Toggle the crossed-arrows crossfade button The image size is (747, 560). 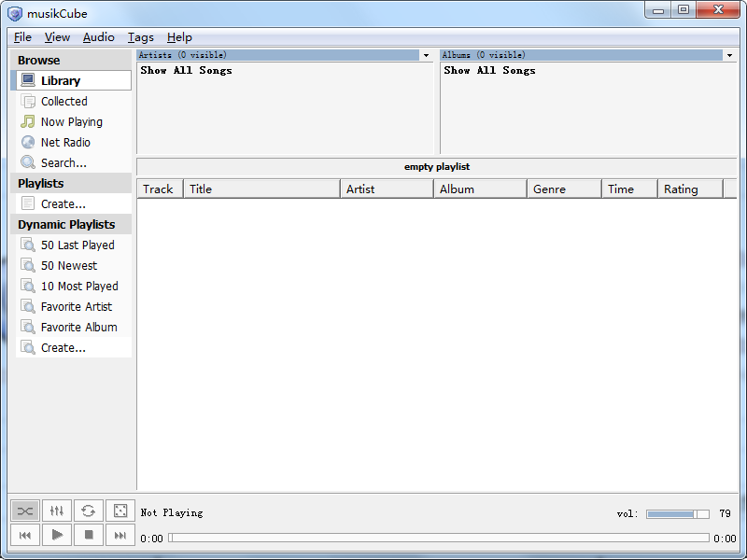pos(25,511)
